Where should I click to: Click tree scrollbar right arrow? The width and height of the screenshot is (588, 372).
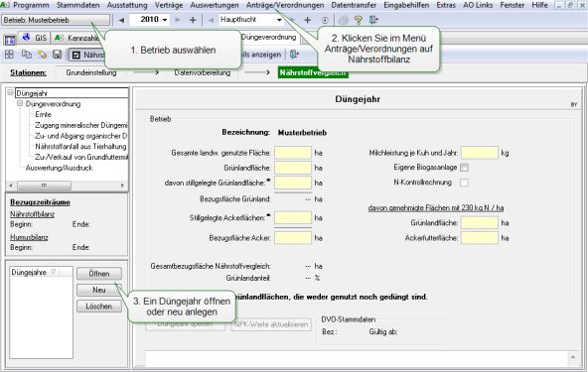point(122,186)
